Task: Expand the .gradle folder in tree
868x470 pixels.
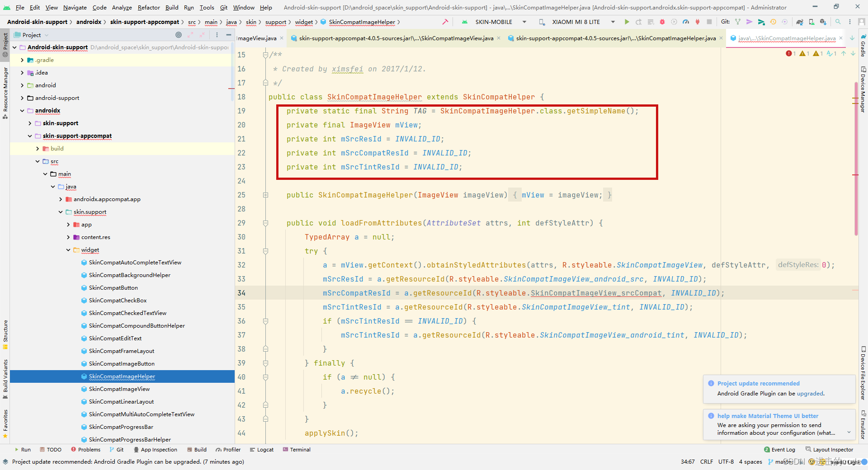Action: 22,60
